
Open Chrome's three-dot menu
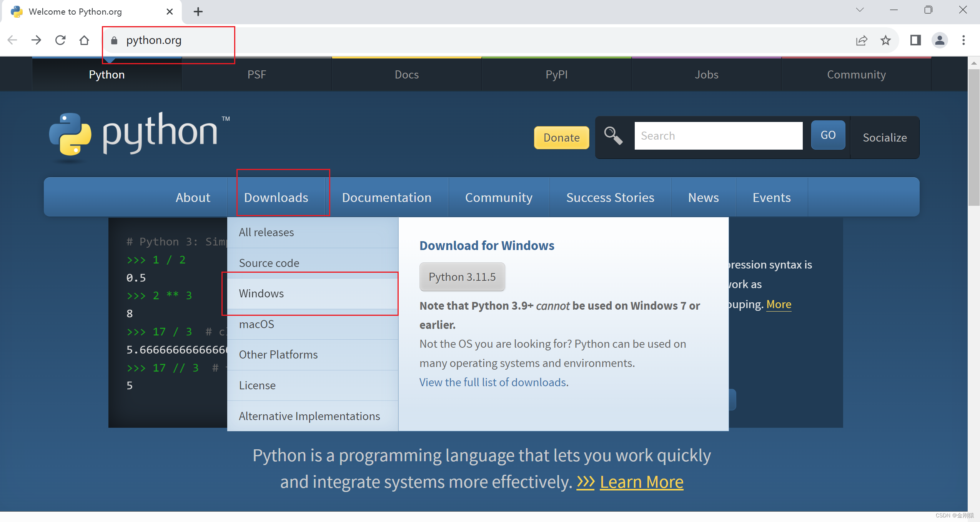(x=964, y=40)
